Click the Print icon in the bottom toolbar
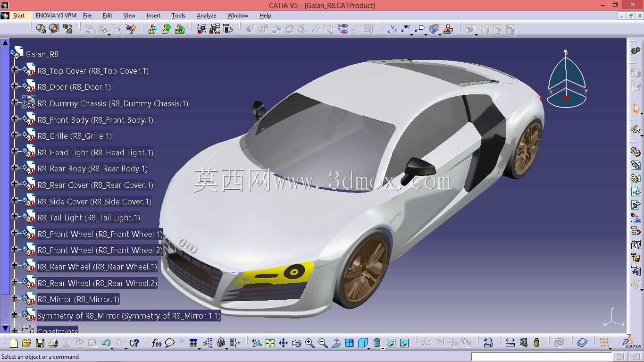The height and width of the screenshot is (362, 644). click(x=53, y=343)
